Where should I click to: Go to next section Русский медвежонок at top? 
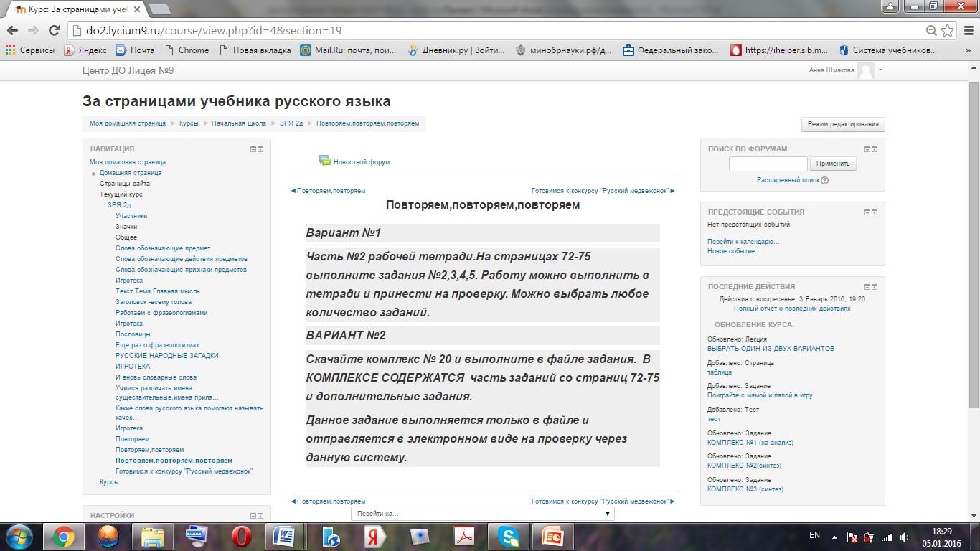(x=603, y=191)
